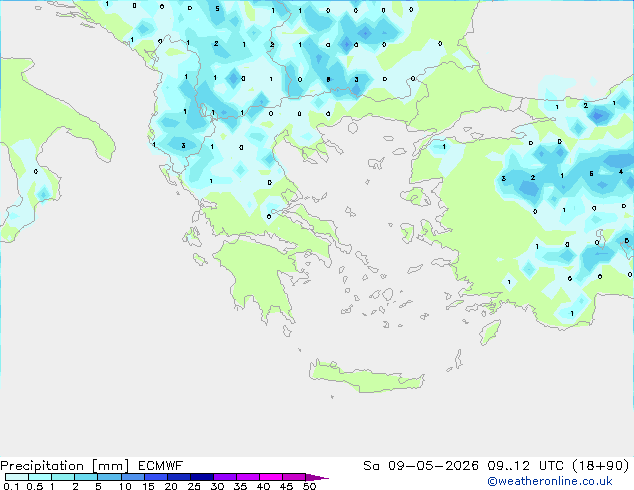Pick the 40–45 mm magenta legend box
This screenshot has height=490, width=634.
click(x=271, y=477)
